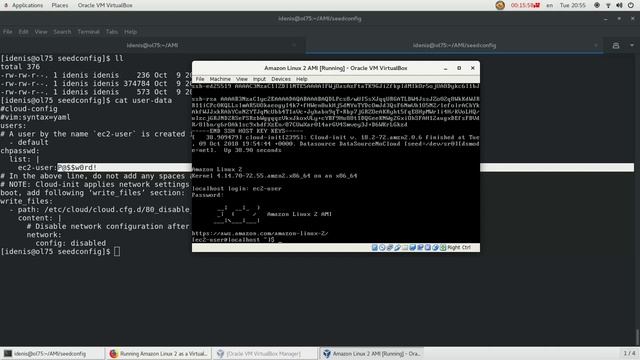Close the idenis@ol75:~/AMI terminal tab
This screenshot has height=360, width=640.
coord(294,45)
